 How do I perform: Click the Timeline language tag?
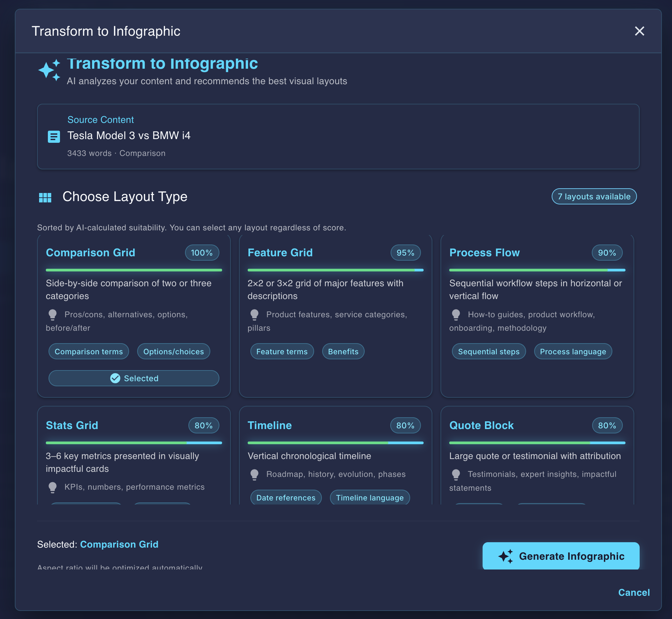click(369, 497)
